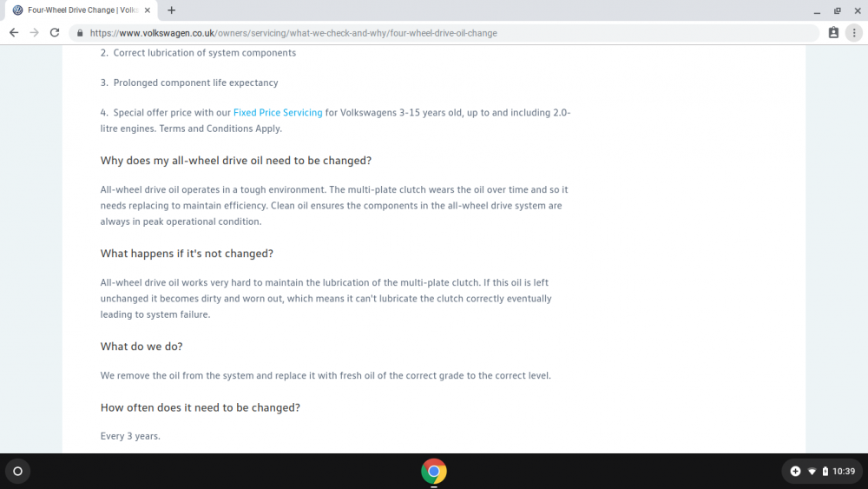This screenshot has width=868, height=489.
Task: Close the Four-Wheel Drive Change tab
Action: [x=148, y=10]
